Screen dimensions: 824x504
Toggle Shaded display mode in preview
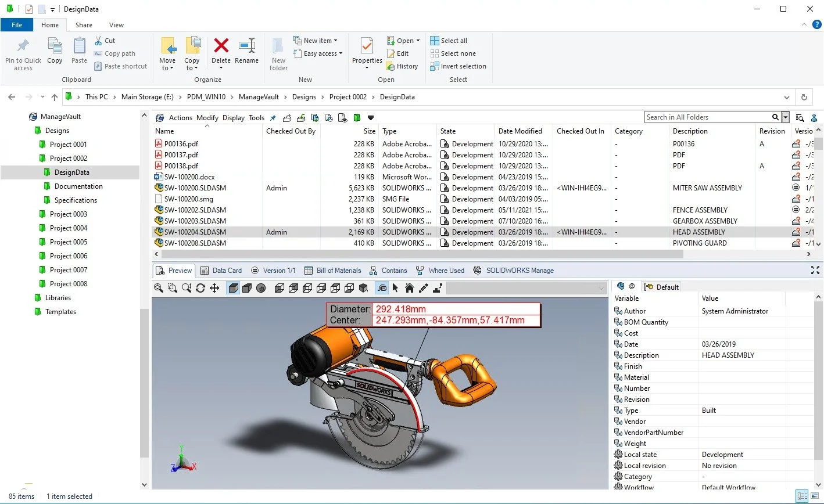click(x=247, y=288)
